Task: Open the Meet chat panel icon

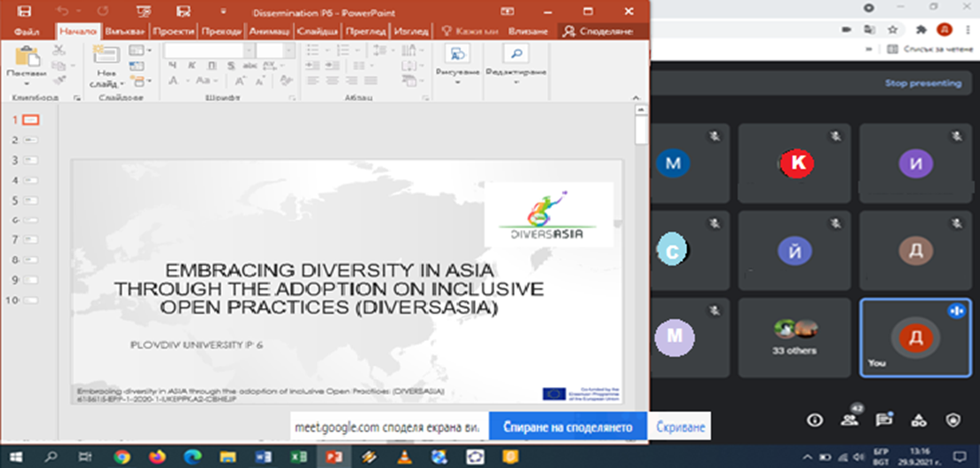Action: [883, 419]
